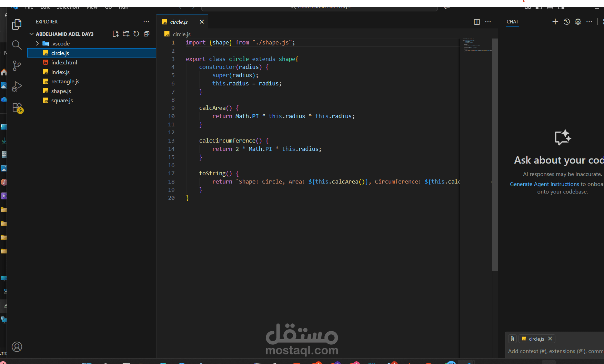Open the Search view in activity bar
The width and height of the screenshot is (604, 364).
(17, 45)
